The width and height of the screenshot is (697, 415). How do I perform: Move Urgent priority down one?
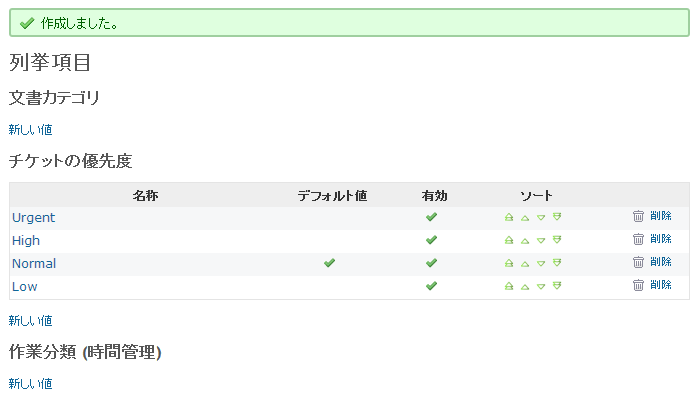[541, 217]
